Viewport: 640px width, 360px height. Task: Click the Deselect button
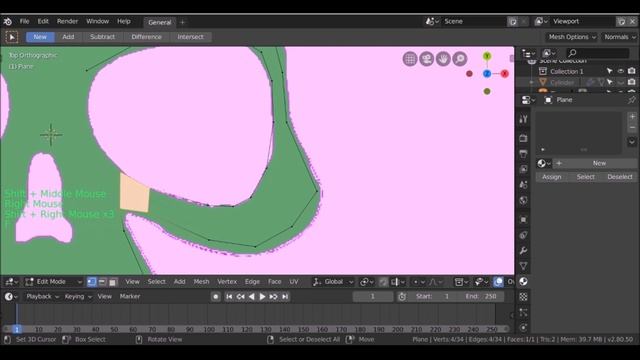620,177
